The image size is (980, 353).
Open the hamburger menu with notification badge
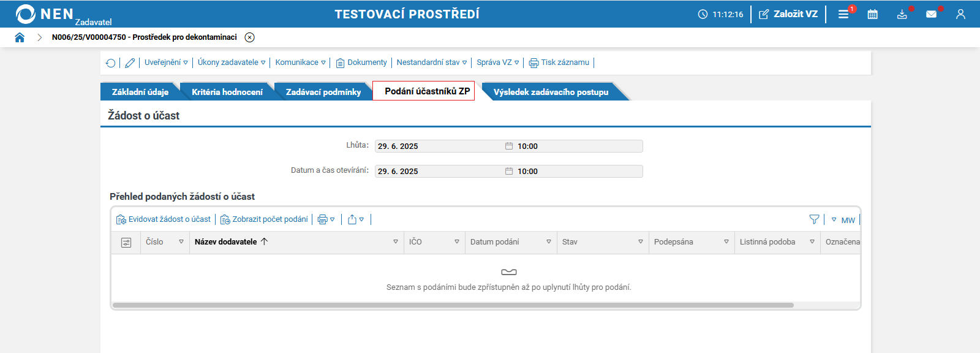click(x=843, y=14)
